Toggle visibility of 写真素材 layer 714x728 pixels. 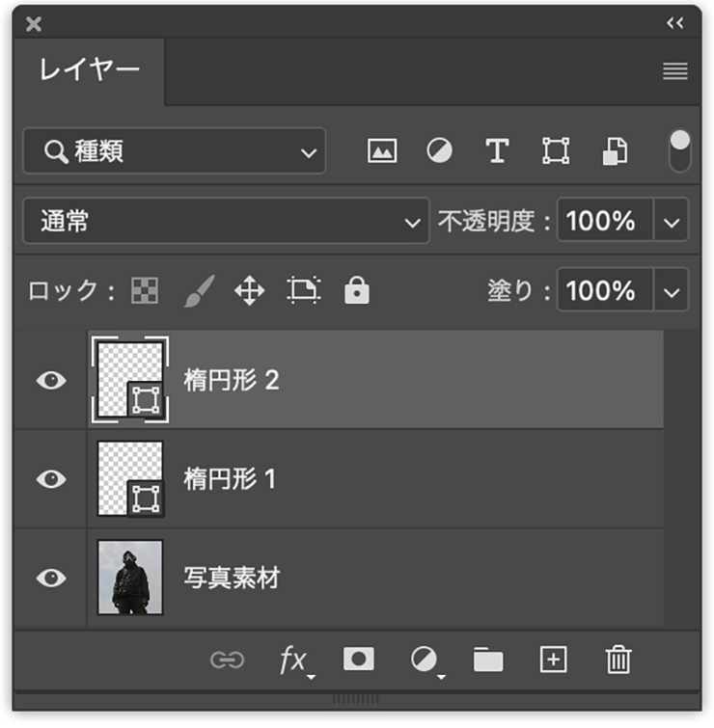50,578
